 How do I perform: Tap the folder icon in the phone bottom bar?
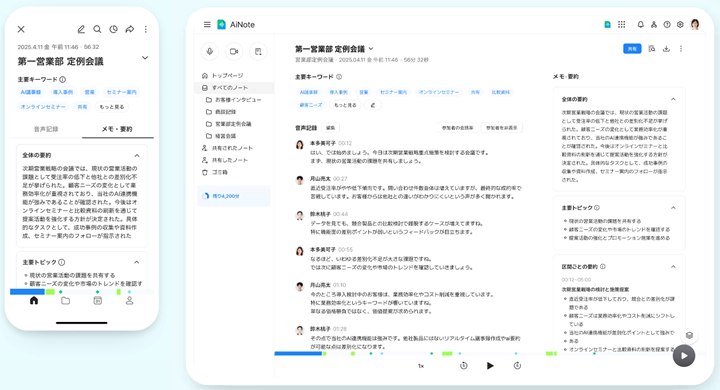click(66, 301)
